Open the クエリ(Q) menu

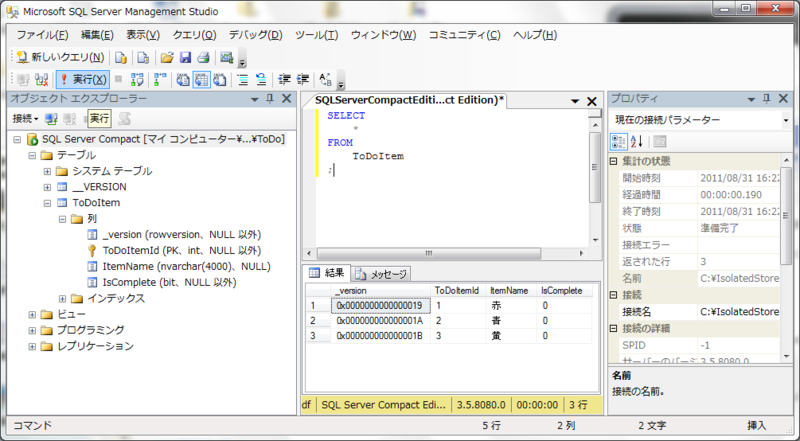194,35
